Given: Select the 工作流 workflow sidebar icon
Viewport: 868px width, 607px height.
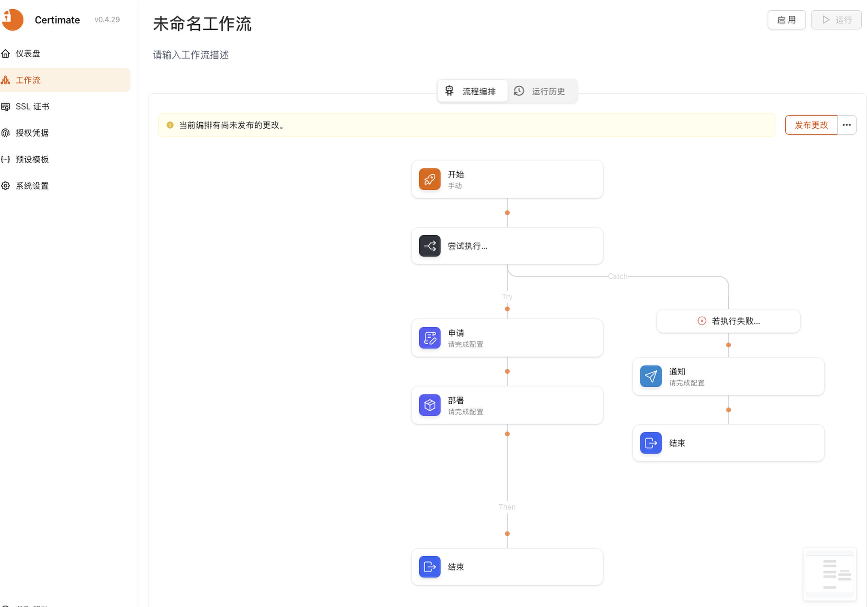Looking at the screenshot, I should pos(5,80).
